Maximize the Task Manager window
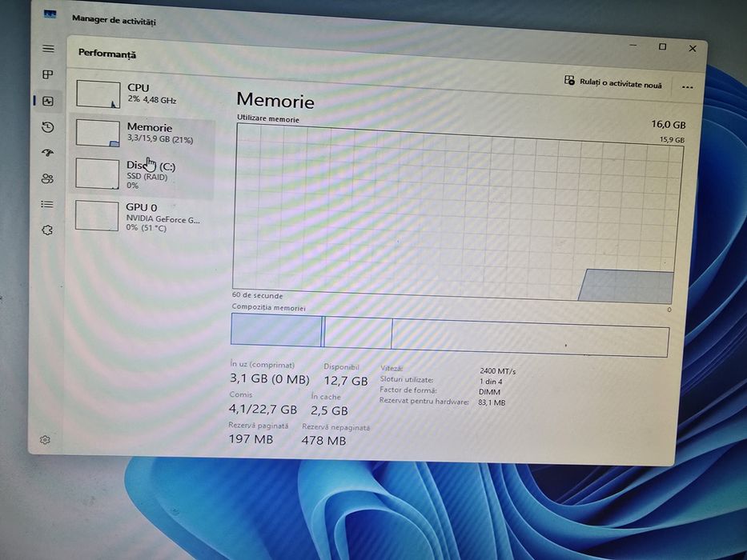 pyautogui.click(x=662, y=46)
